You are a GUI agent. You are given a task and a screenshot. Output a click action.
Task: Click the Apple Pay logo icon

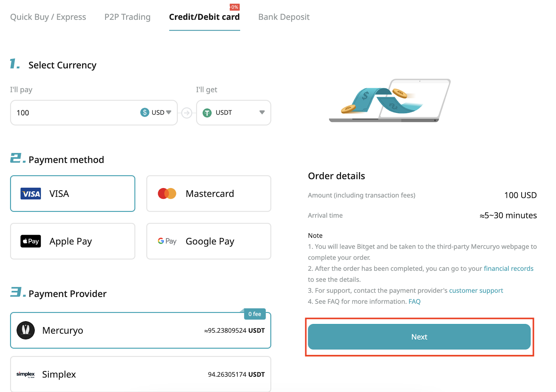point(31,241)
